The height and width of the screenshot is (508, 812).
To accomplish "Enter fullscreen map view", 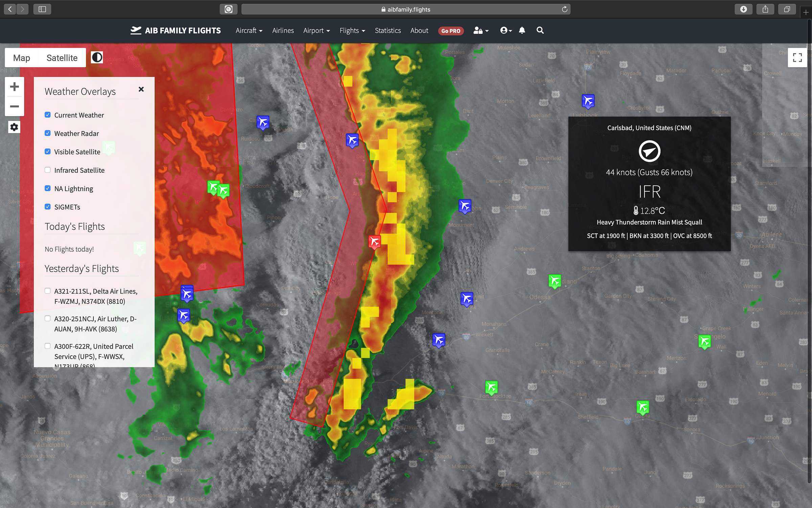I will 797,58.
